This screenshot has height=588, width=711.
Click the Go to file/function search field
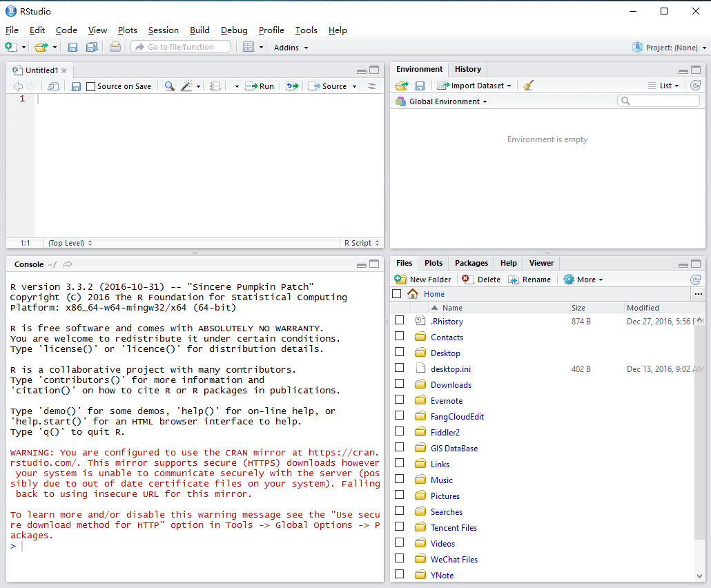[x=182, y=47]
